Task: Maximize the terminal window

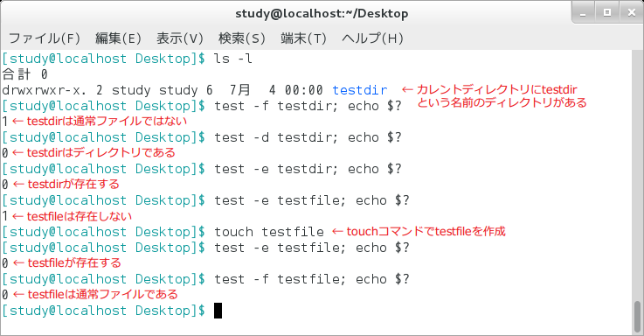Action: 607,13
